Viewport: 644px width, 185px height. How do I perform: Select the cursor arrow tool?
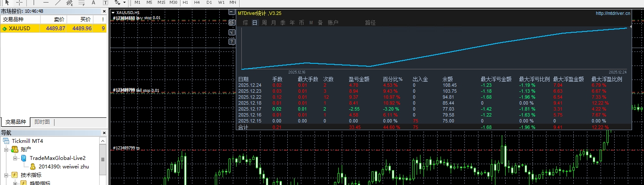(7, 2)
